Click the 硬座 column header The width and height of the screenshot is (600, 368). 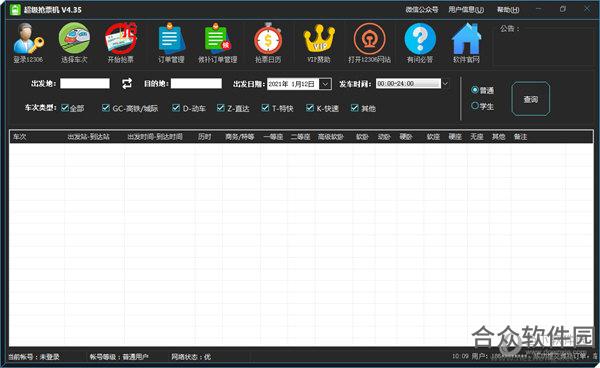click(x=455, y=137)
